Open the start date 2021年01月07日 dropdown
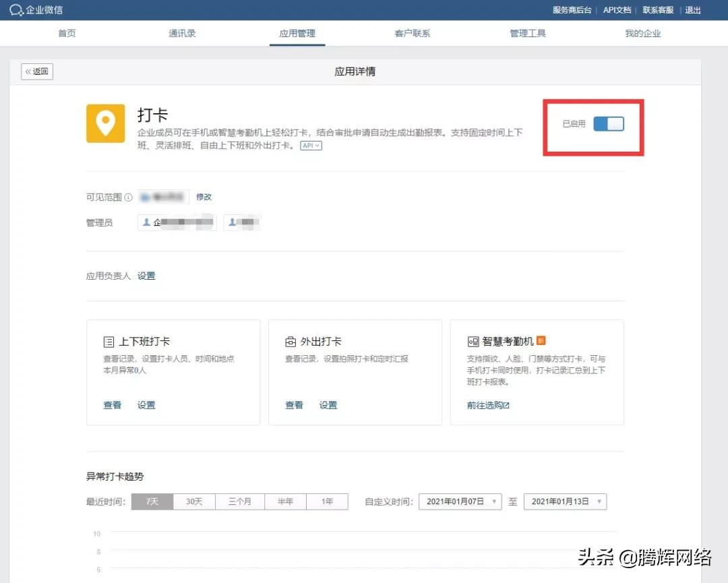Viewport: 728px width, 583px height. [x=460, y=501]
